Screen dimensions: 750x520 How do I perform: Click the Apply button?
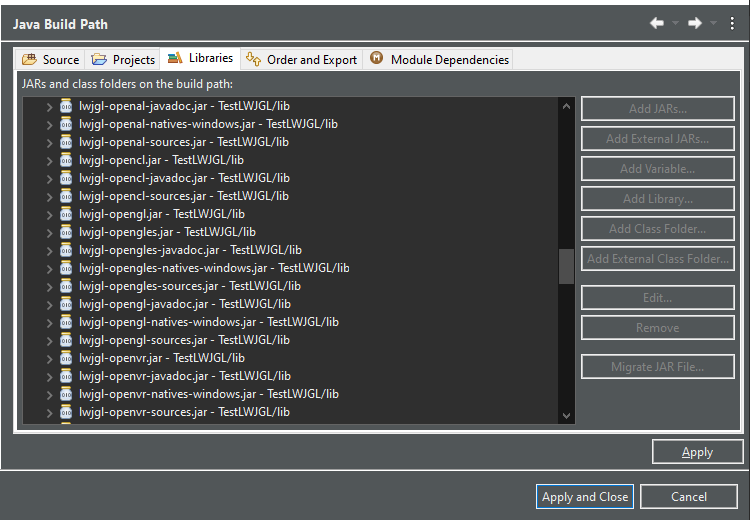pyautogui.click(x=697, y=452)
